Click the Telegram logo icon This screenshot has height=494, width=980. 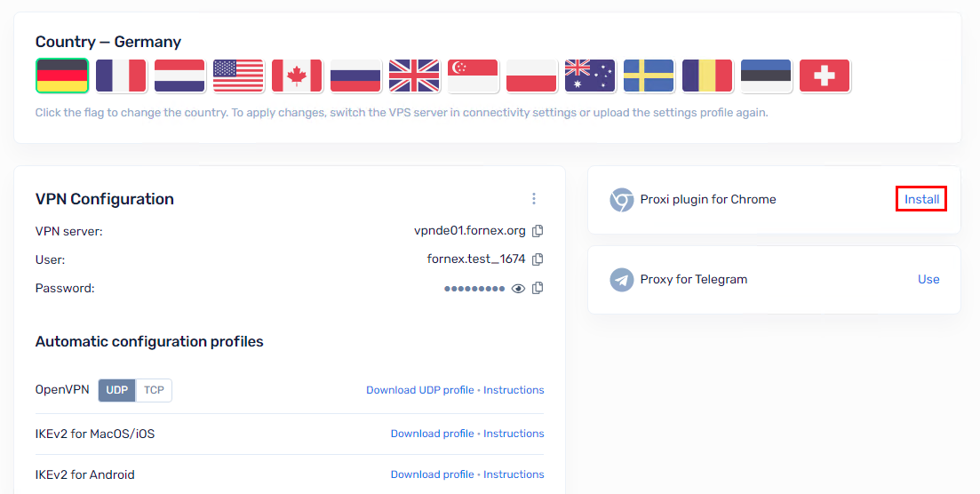tap(622, 280)
